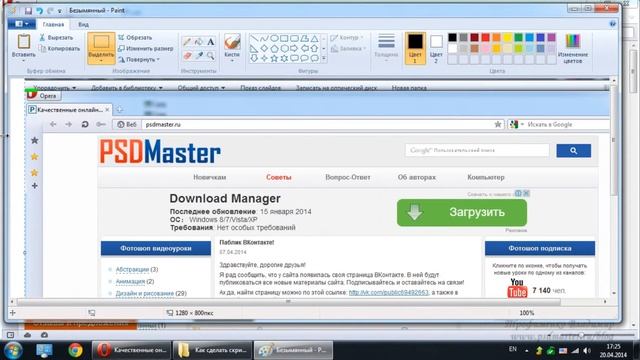
Task: Pick the green palette color
Action: click(518, 38)
